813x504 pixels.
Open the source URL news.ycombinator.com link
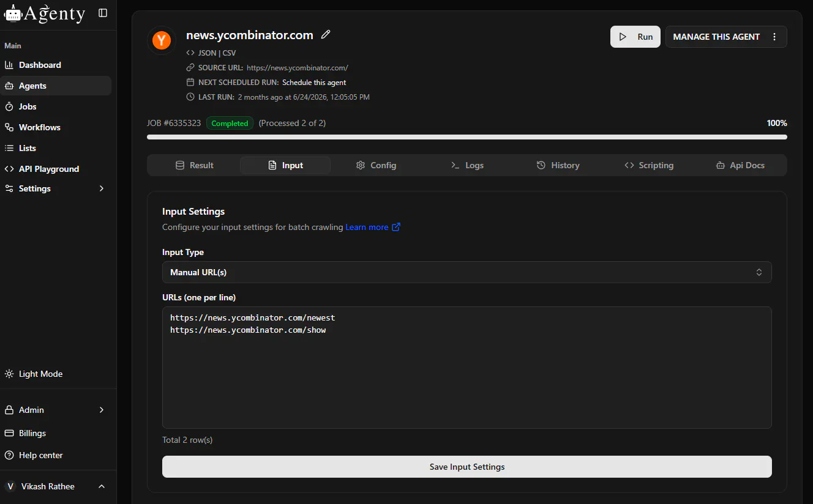[x=298, y=68]
